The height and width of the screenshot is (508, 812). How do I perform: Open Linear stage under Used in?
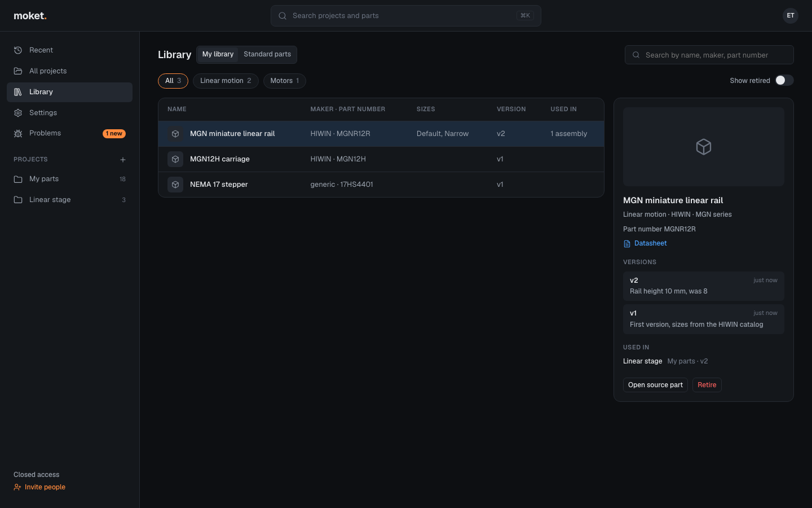[x=642, y=361]
